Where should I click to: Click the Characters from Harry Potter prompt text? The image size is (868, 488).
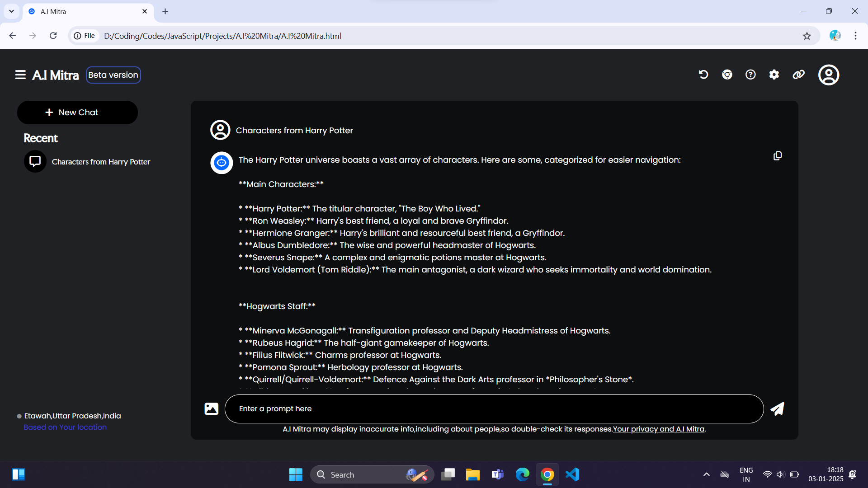tap(294, 131)
